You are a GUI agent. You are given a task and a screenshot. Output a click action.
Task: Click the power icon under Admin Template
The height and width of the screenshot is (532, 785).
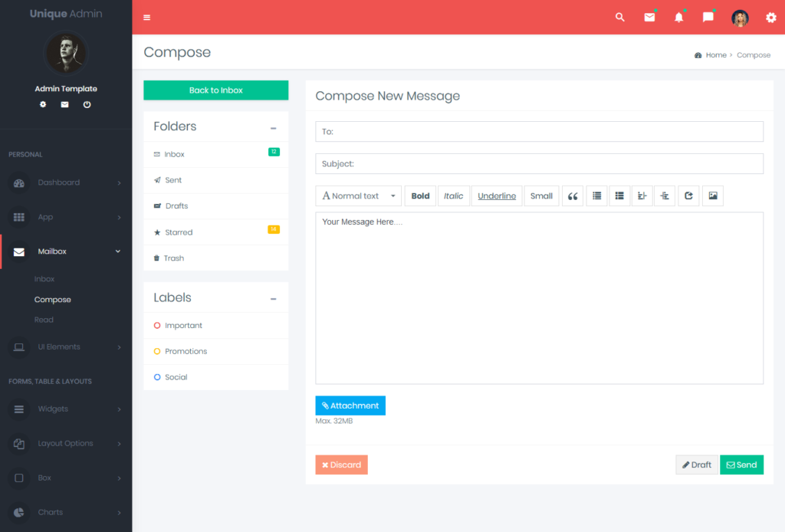[87, 104]
